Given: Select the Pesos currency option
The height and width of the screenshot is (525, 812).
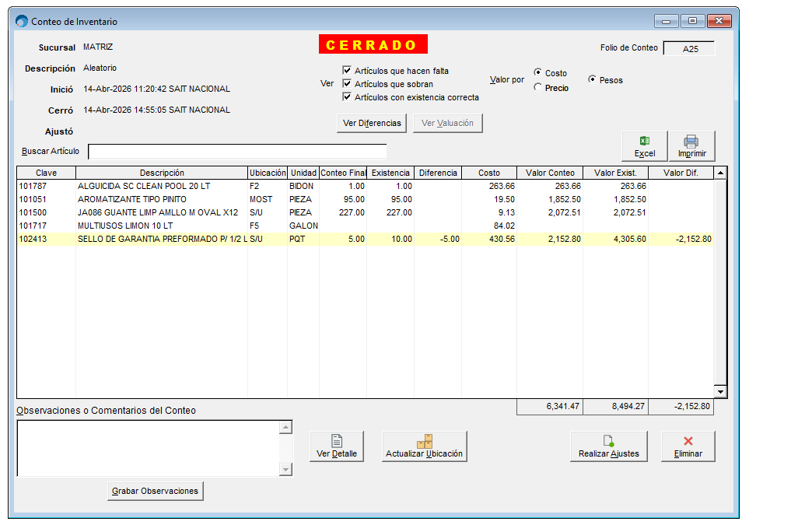Looking at the screenshot, I should [x=593, y=79].
